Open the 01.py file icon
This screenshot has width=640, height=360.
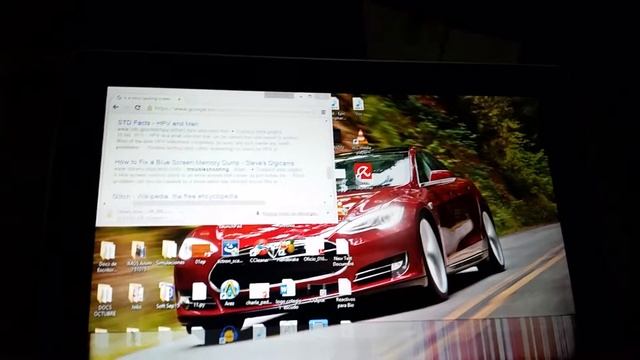pyautogui.click(x=200, y=253)
